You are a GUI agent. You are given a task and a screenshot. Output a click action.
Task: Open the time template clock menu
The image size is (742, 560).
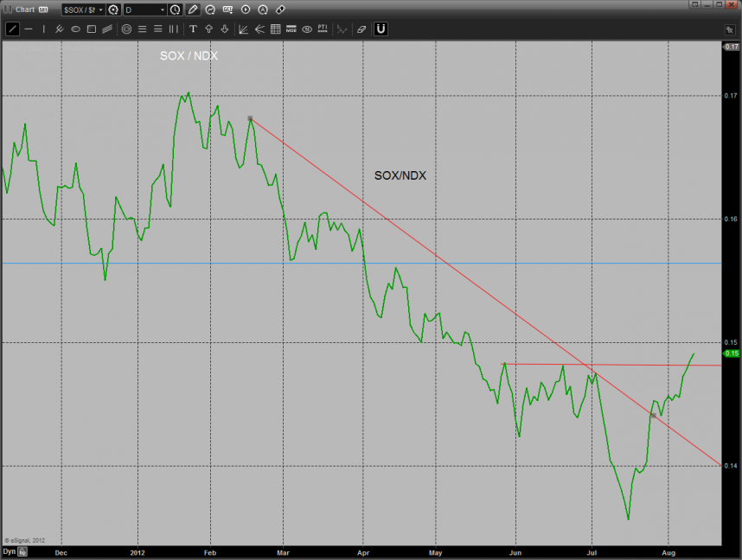click(x=175, y=10)
